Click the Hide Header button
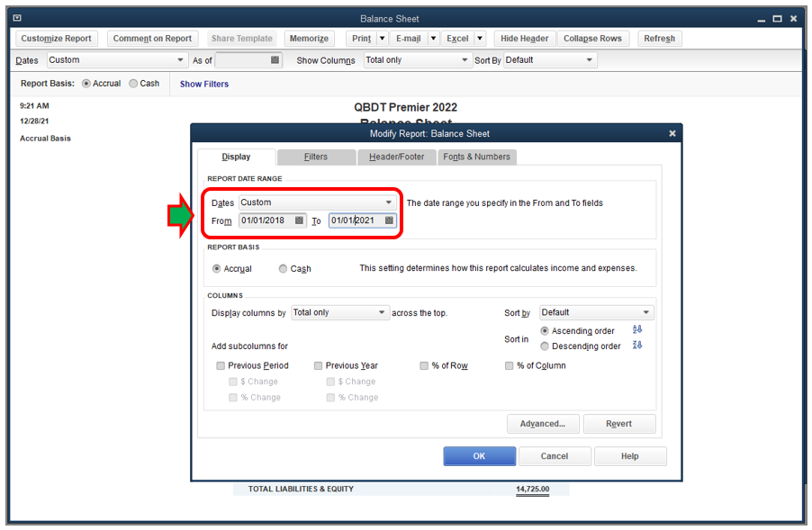 (525, 39)
